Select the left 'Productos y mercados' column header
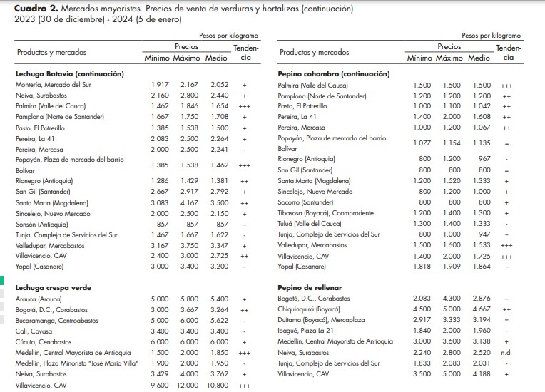 pyautogui.click(x=51, y=53)
